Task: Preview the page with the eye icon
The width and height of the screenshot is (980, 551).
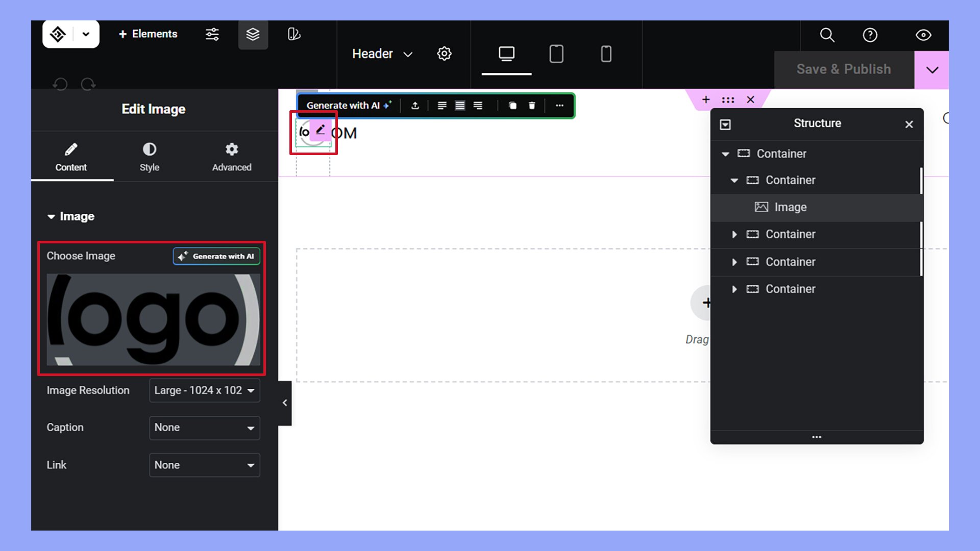Action: tap(923, 35)
